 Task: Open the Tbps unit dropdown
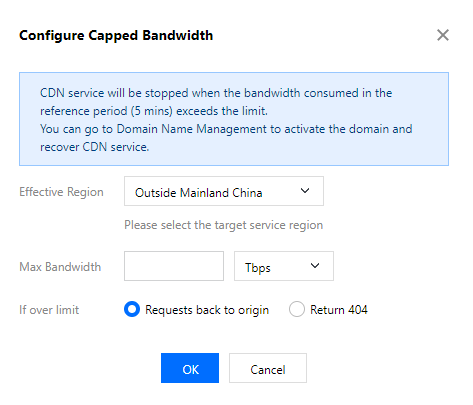click(x=284, y=266)
